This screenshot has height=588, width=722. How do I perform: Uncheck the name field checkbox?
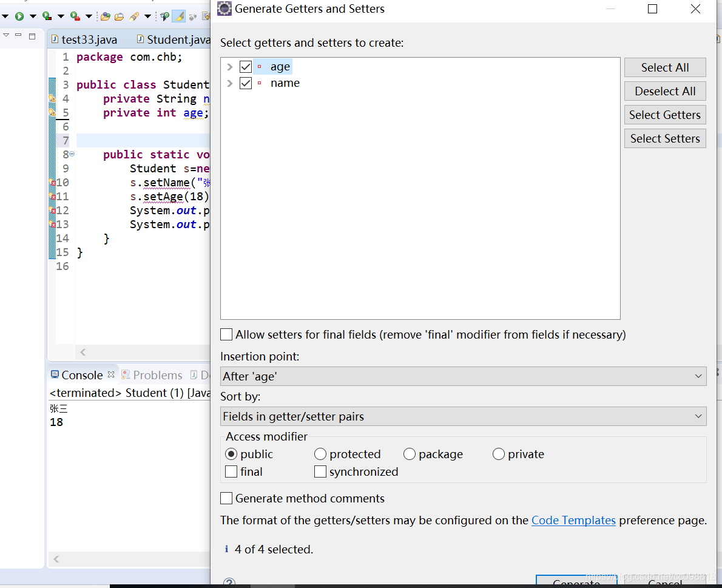point(246,83)
